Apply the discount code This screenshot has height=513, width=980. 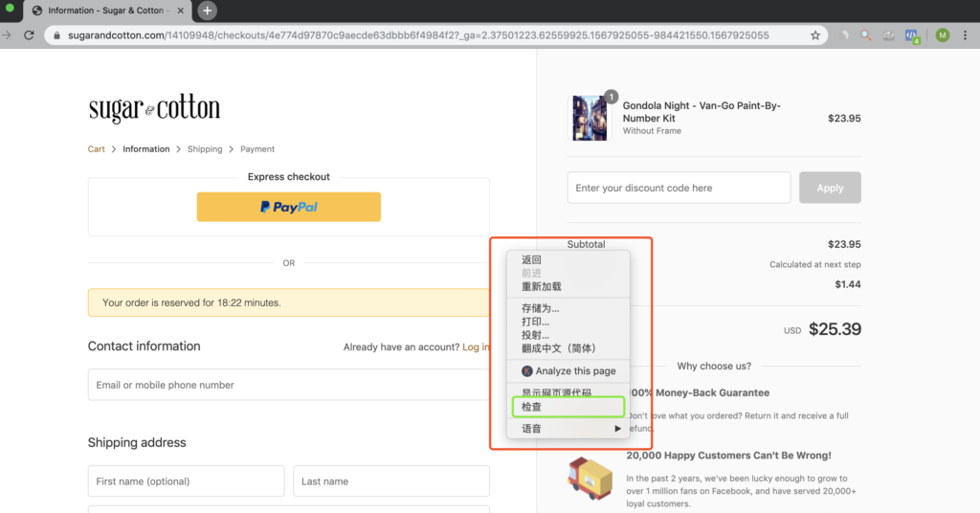pyautogui.click(x=830, y=188)
